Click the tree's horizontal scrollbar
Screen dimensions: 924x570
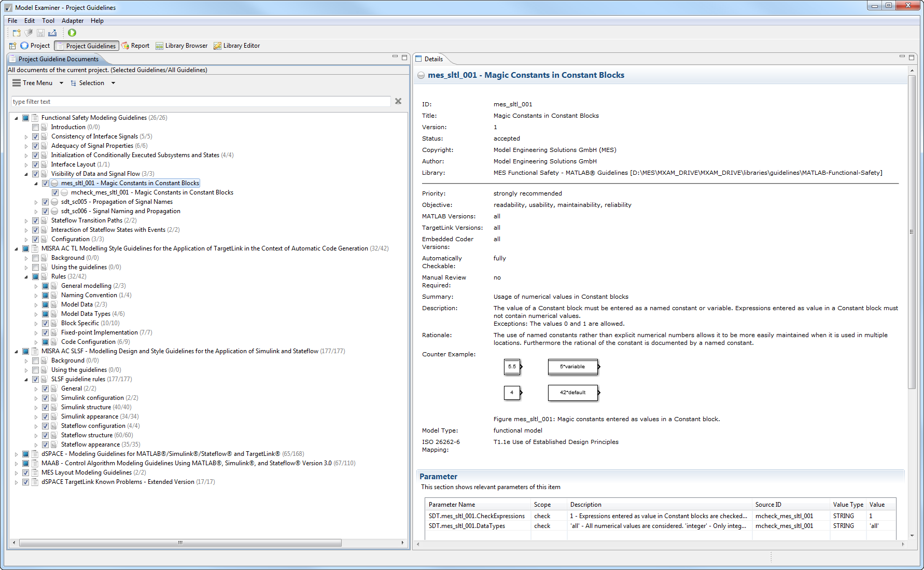[180, 543]
